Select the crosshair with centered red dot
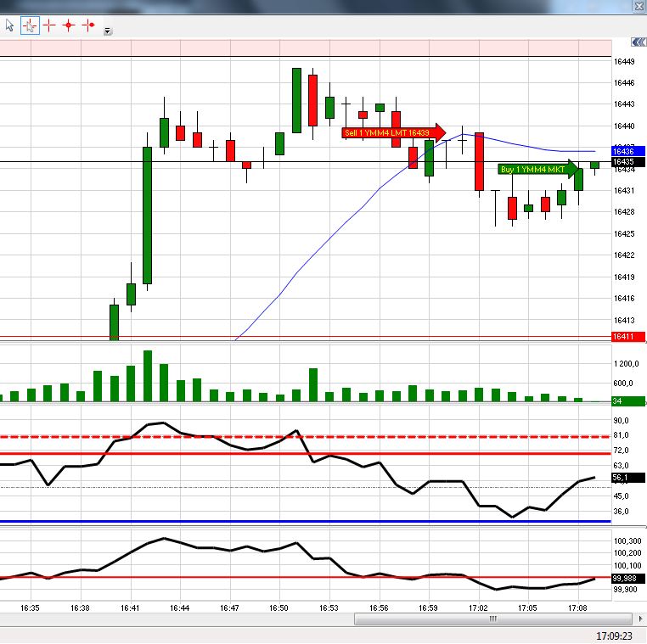 click(69, 25)
